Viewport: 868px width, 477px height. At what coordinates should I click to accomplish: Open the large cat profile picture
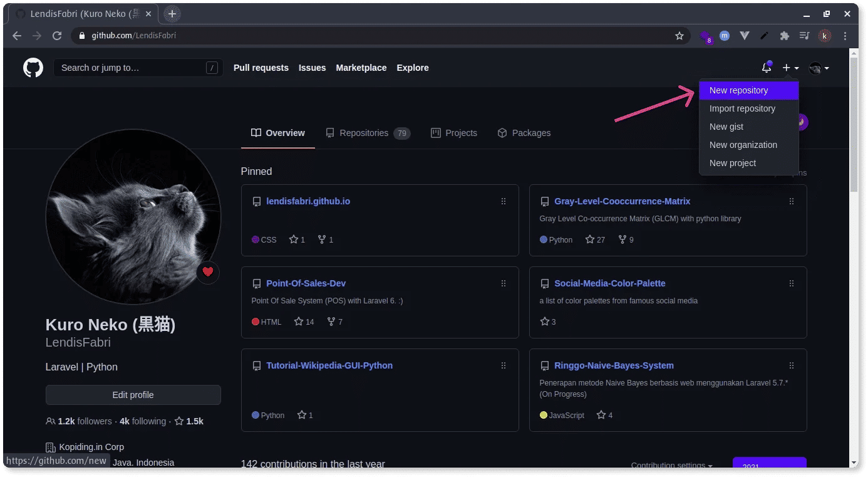(133, 217)
